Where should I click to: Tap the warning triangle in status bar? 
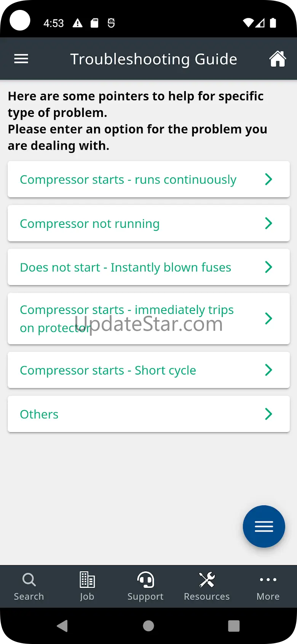(78, 23)
